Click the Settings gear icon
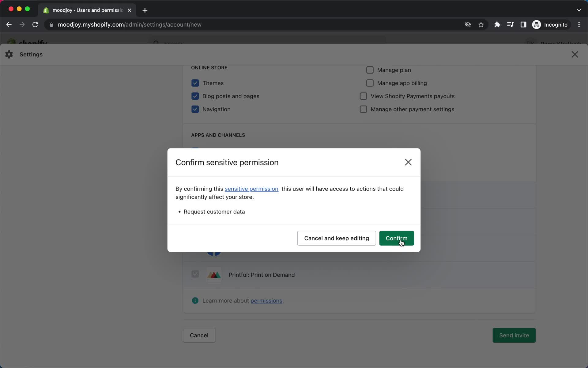Viewport: 588px width, 368px height. pyautogui.click(x=9, y=54)
